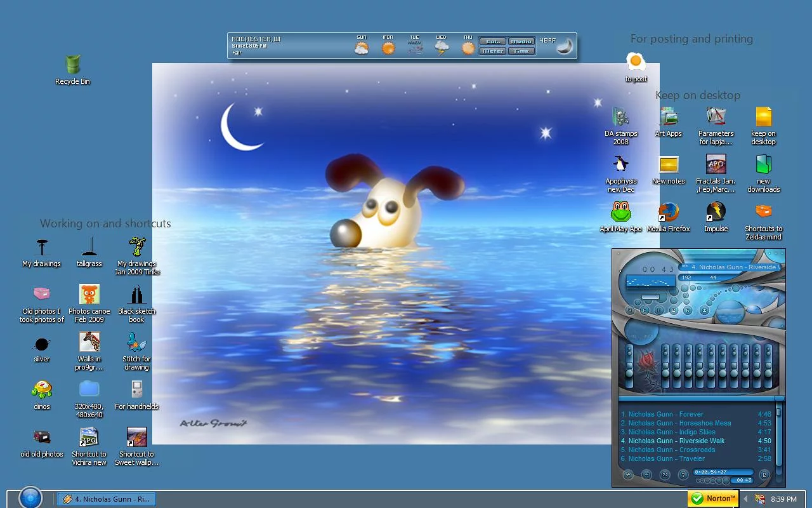Screen dimensions: 812x508
Task: Click the Meter button in weather widget
Action: pyautogui.click(x=492, y=51)
